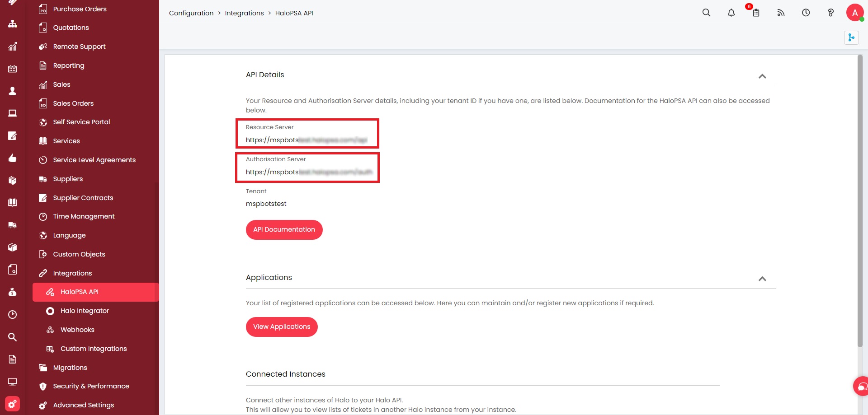Click the Resource Server URL field
This screenshot has height=415, width=868.
(307, 140)
